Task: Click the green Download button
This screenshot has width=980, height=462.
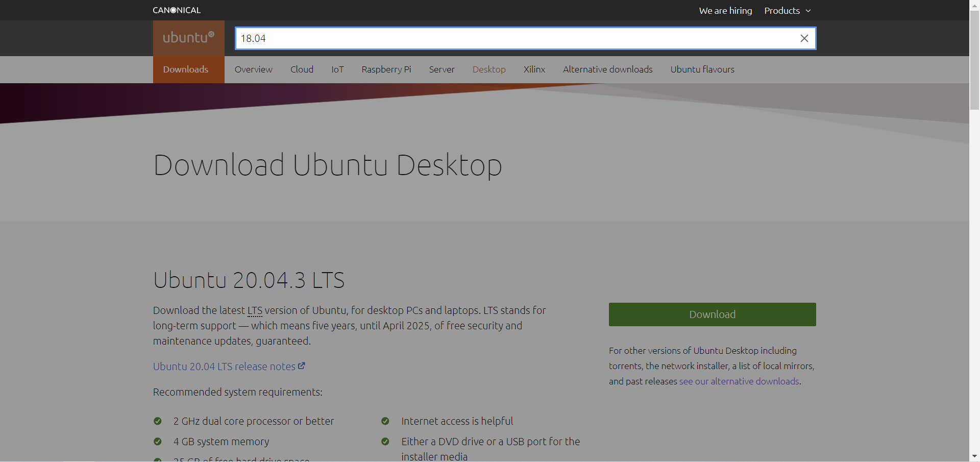Action: pyautogui.click(x=712, y=314)
